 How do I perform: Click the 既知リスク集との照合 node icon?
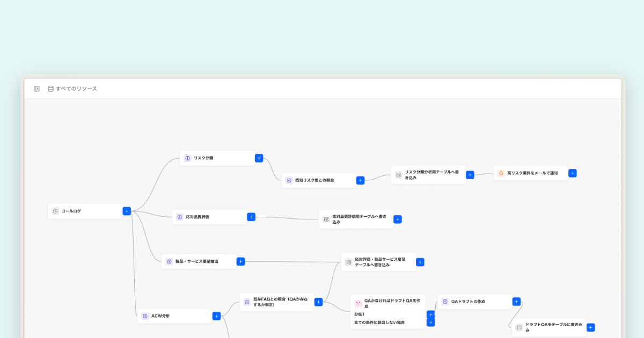pos(289,180)
